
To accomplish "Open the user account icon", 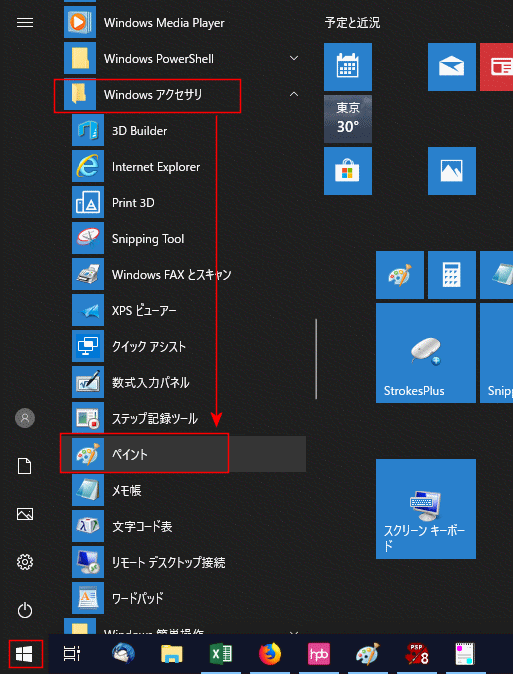I will [25, 418].
